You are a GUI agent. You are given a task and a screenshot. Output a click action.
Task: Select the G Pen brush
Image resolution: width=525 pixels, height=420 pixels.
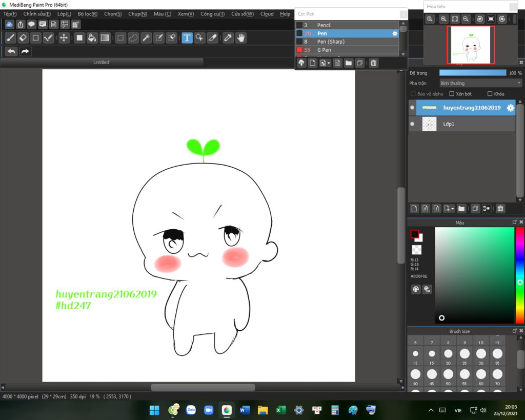[347, 50]
